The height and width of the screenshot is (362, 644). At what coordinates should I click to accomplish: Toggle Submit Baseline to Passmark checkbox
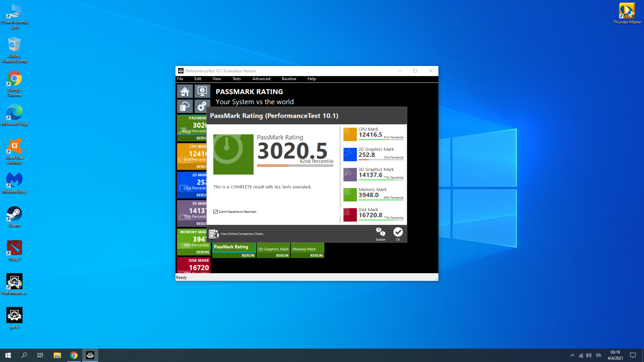[216, 212]
